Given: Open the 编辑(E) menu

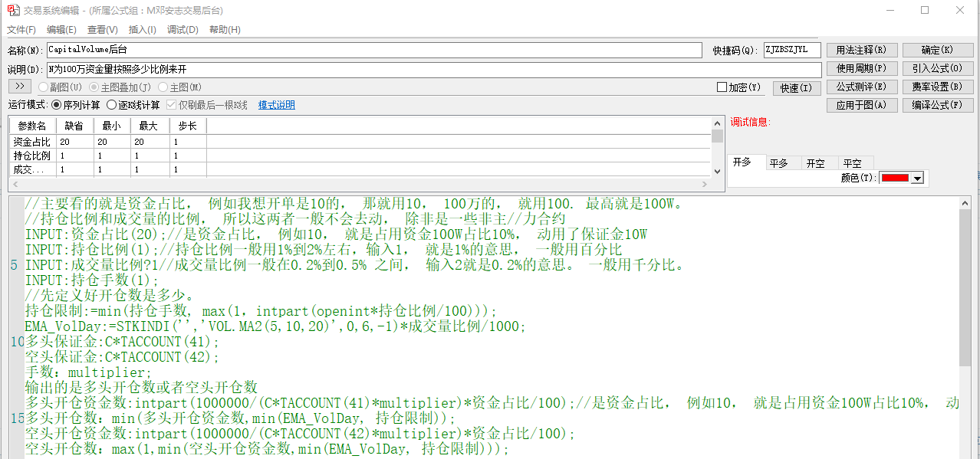Looking at the screenshot, I should [x=61, y=30].
